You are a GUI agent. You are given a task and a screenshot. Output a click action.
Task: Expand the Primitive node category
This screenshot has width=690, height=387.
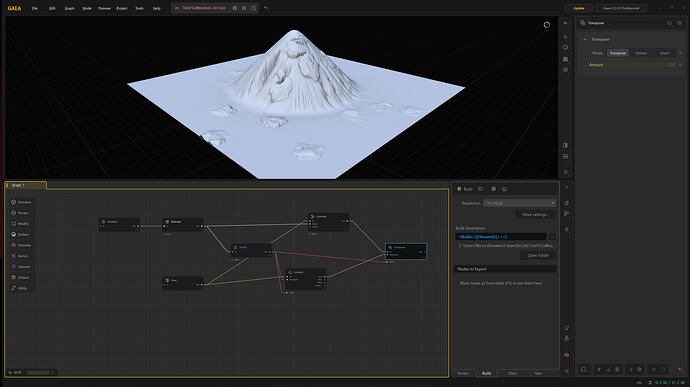(x=21, y=202)
